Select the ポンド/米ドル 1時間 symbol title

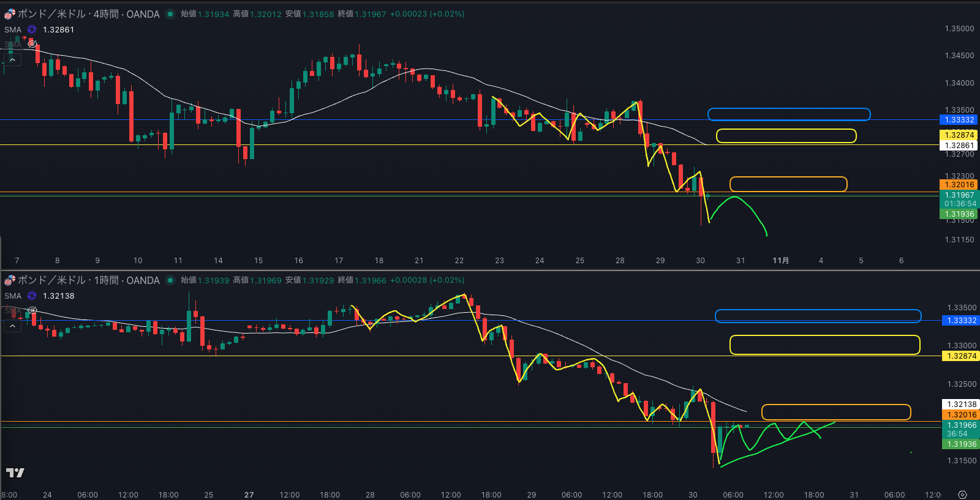tap(89, 280)
